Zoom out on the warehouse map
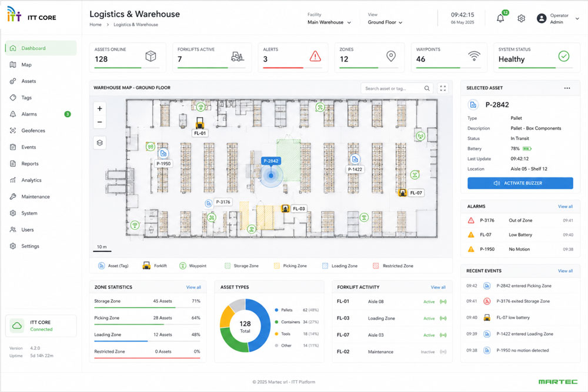The height and width of the screenshot is (392, 588). click(x=100, y=122)
